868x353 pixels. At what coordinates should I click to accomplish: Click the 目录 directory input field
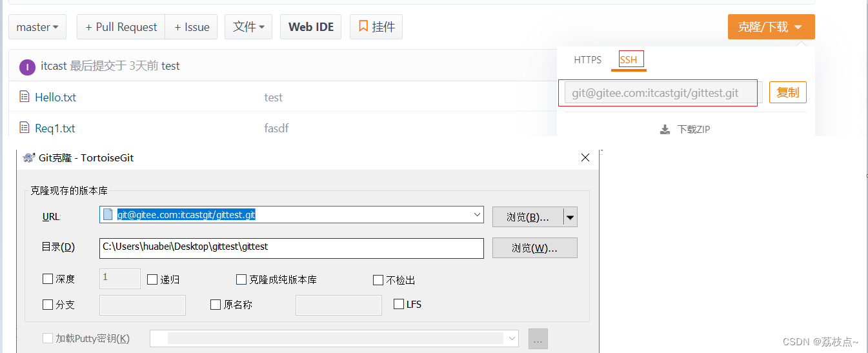(291, 248)
